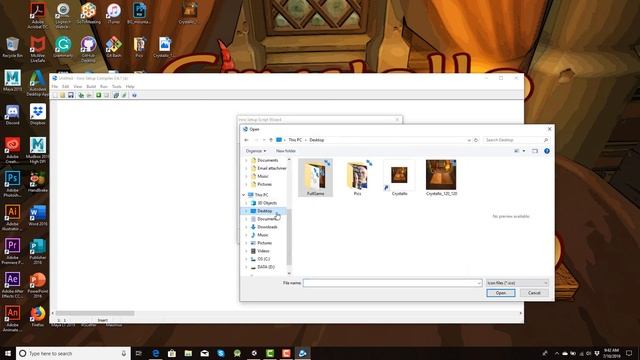
Task: Open the File name history dropdown arrow
Action: pos(479,283)
